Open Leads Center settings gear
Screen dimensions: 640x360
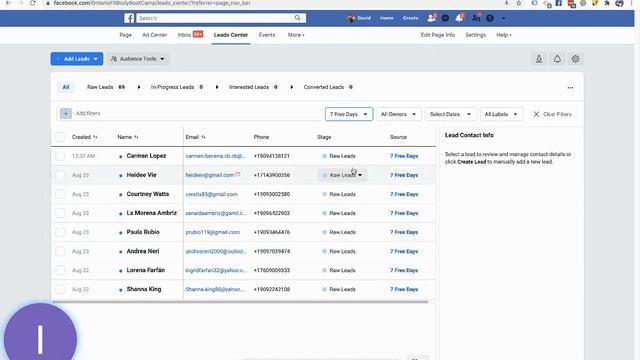click(x=576, y=59)
